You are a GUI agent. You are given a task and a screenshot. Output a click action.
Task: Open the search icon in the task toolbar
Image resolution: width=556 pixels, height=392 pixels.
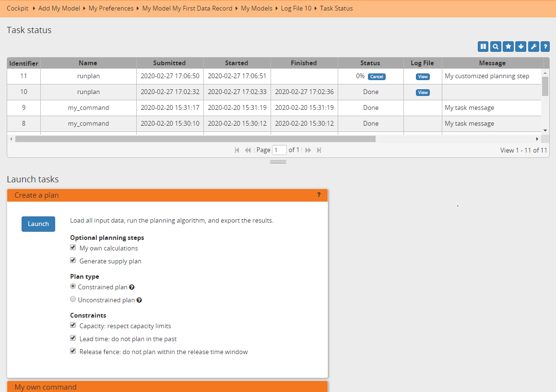[496, 46]
